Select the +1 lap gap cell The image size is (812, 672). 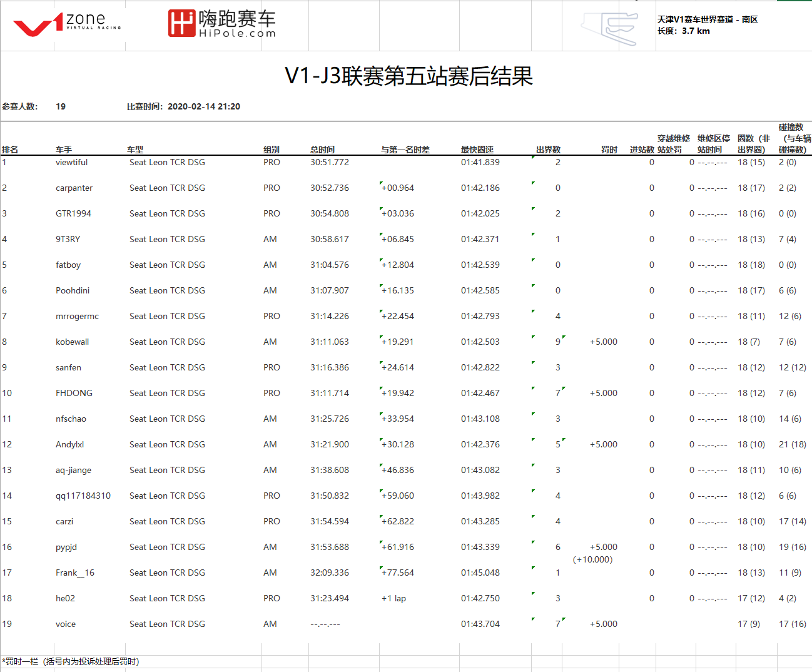tap(393, 598)
